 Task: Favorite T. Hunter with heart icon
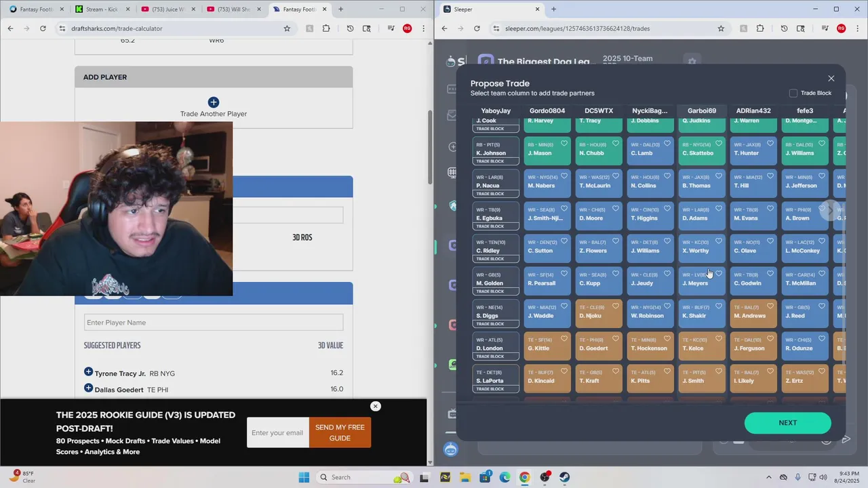click(x=770, y=144)
